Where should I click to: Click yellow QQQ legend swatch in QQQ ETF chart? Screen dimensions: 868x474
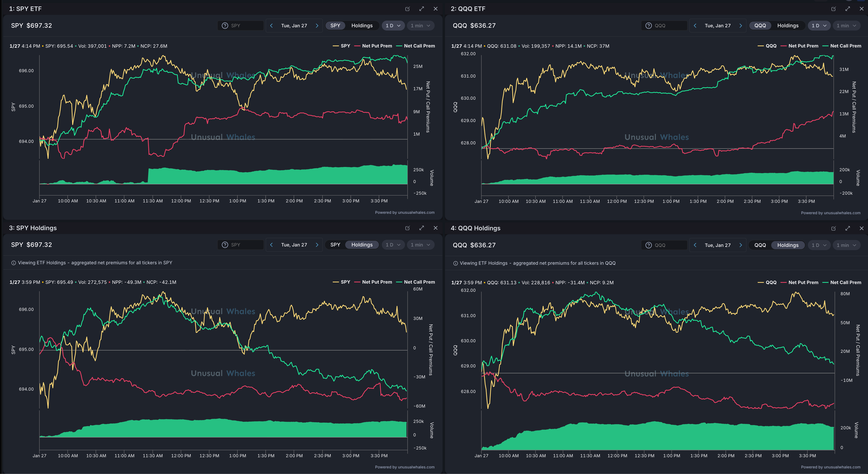[x=761, y=46]
